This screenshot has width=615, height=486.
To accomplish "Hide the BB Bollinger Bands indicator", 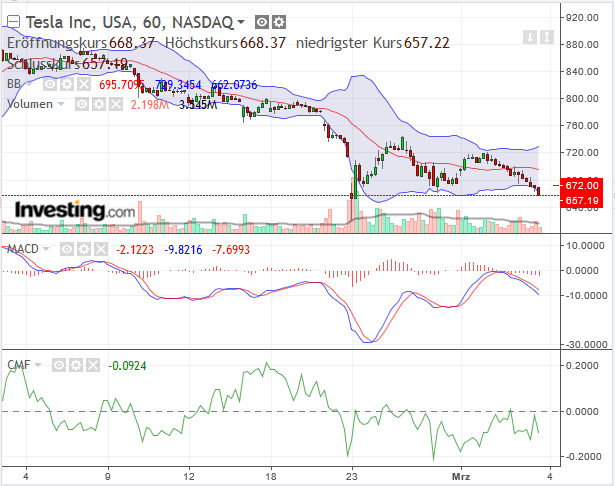I will [x=50, y=84].
